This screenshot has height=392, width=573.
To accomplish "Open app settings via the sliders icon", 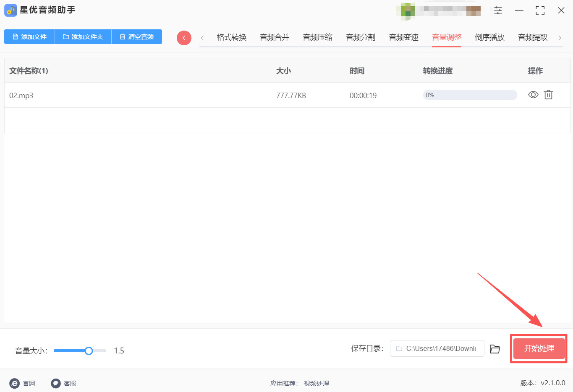I will tap(498, 10).
